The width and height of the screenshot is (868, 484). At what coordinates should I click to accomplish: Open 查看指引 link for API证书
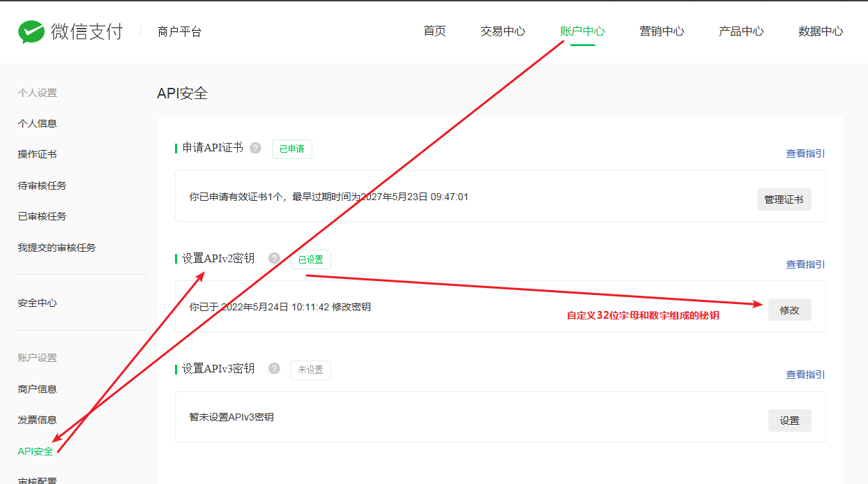pos(805,153)
